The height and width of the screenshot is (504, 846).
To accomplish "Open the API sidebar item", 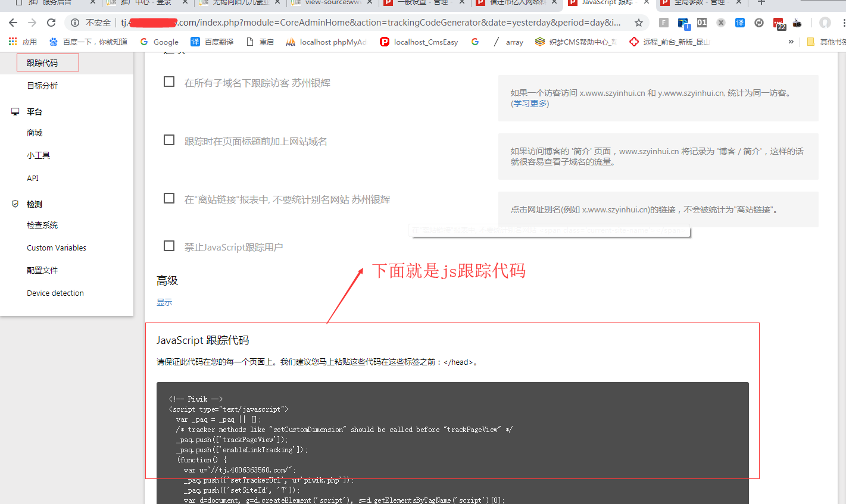I will 33,178.
